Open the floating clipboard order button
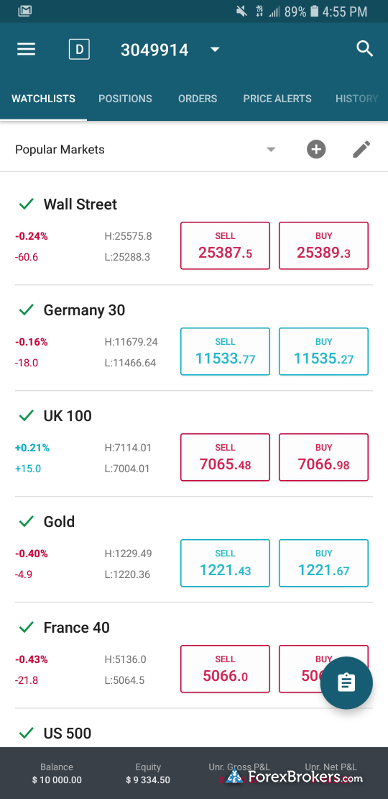 pos(347,683)
